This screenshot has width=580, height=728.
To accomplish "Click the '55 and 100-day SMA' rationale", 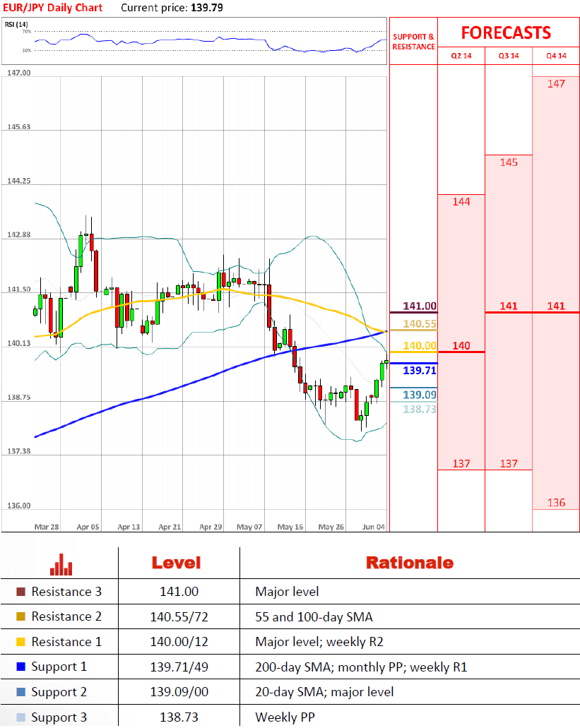I will [x=314, y=617].
